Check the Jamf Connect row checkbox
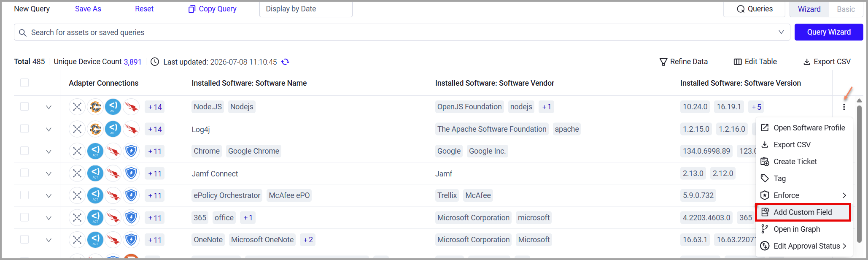 24,173
